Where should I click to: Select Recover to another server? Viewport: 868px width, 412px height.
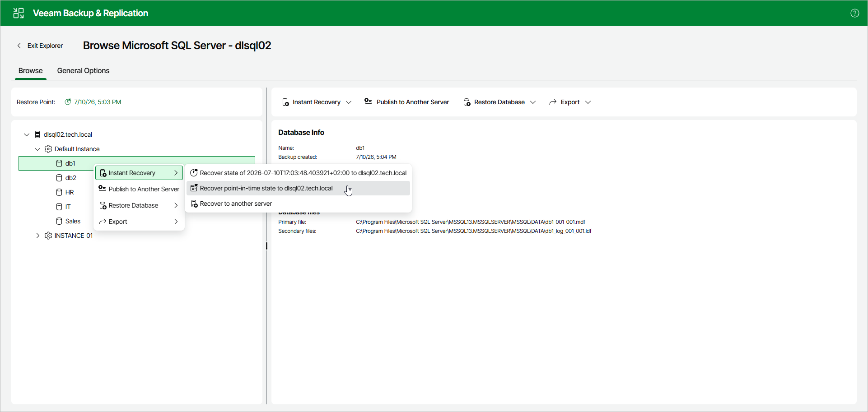(x=298, y=204)
